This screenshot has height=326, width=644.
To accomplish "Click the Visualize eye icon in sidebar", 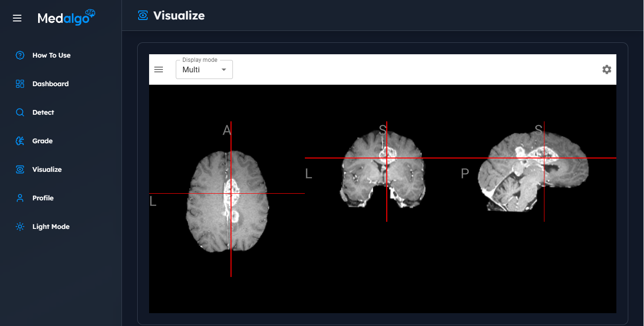I will (20, 169).
